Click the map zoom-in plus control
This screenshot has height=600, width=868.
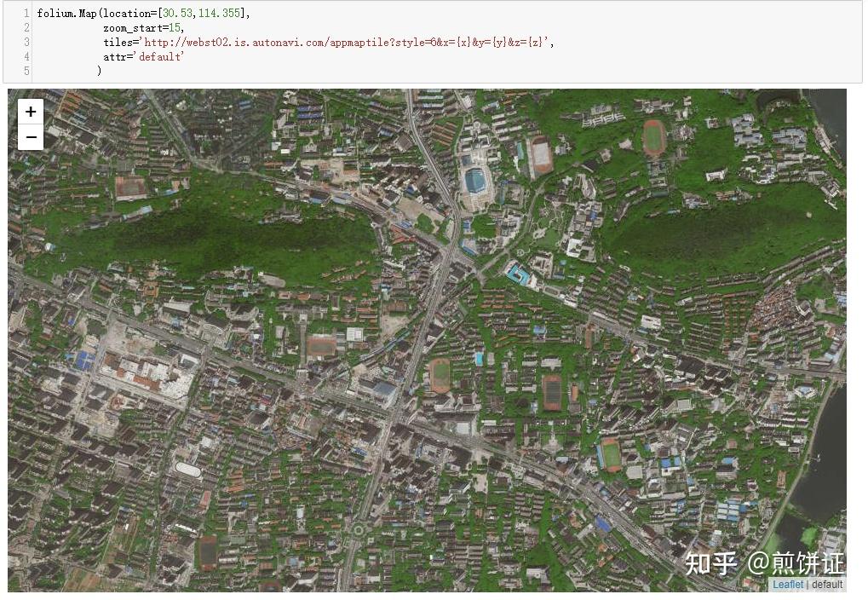tap(30, 112)
